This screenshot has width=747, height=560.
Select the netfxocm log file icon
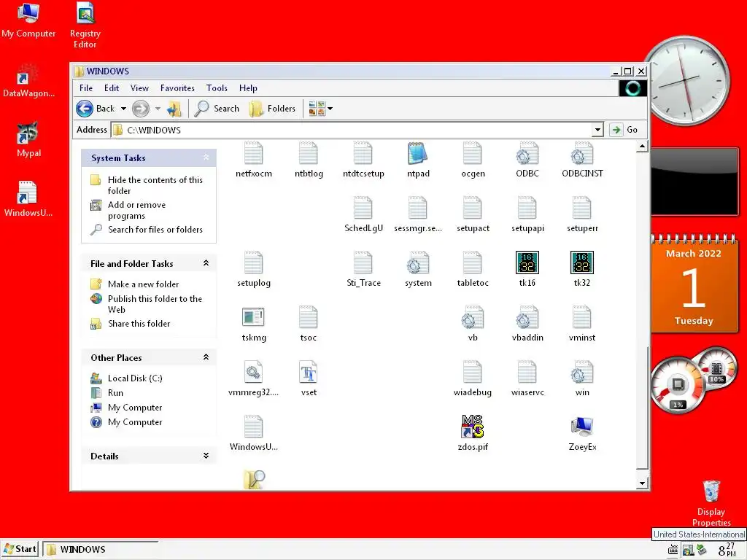pyautogui.click(x=253, y=153)
